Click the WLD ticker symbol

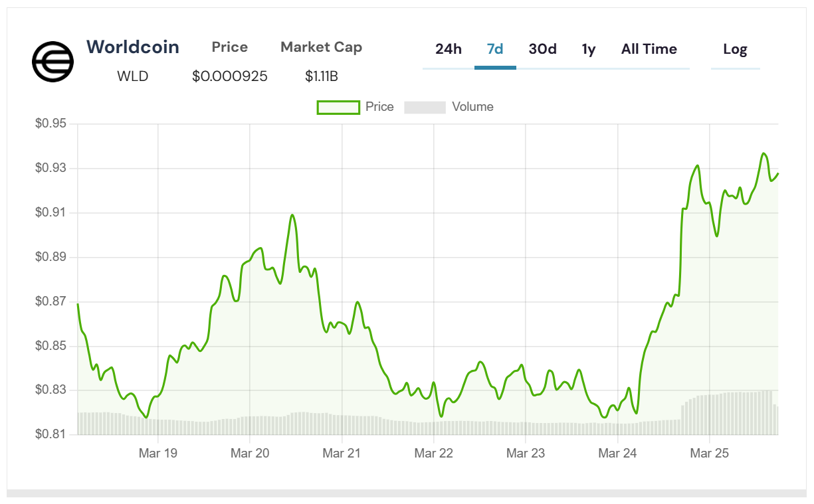pos(133,76)
